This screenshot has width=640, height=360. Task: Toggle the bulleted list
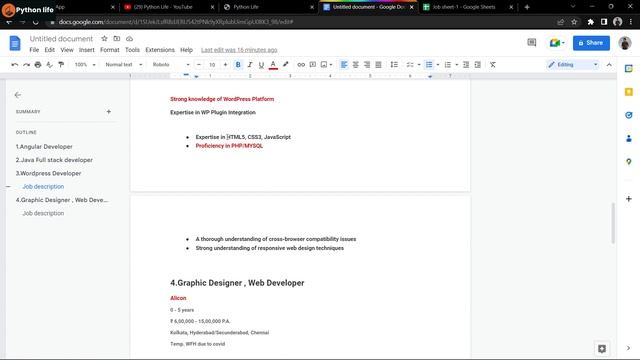(x=429, y=64)
